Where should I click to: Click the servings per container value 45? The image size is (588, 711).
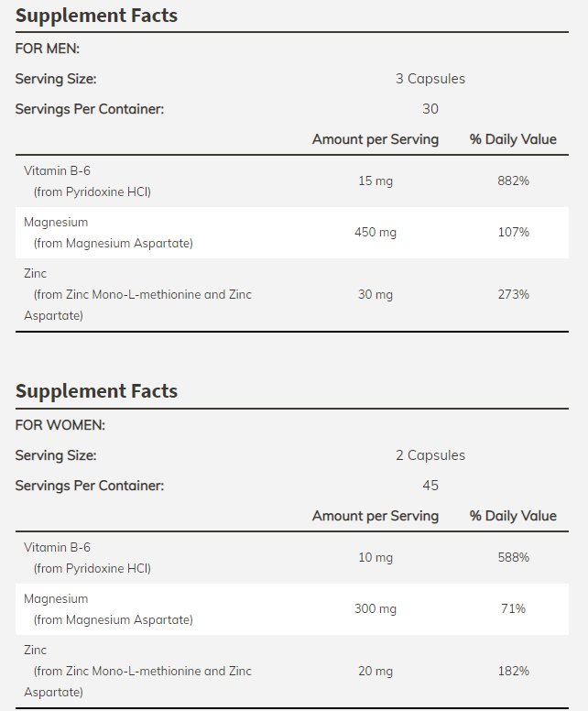(x=430, y=486)
